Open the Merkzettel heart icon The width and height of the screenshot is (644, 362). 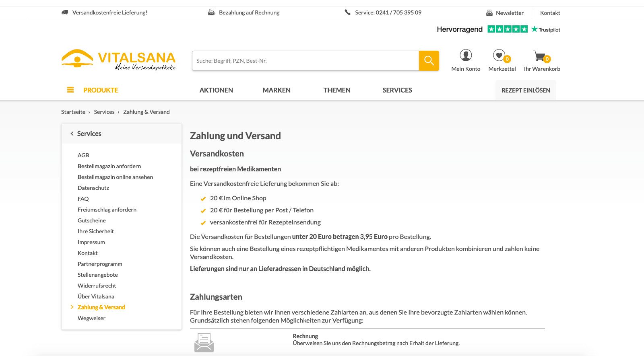click(500, 56)
